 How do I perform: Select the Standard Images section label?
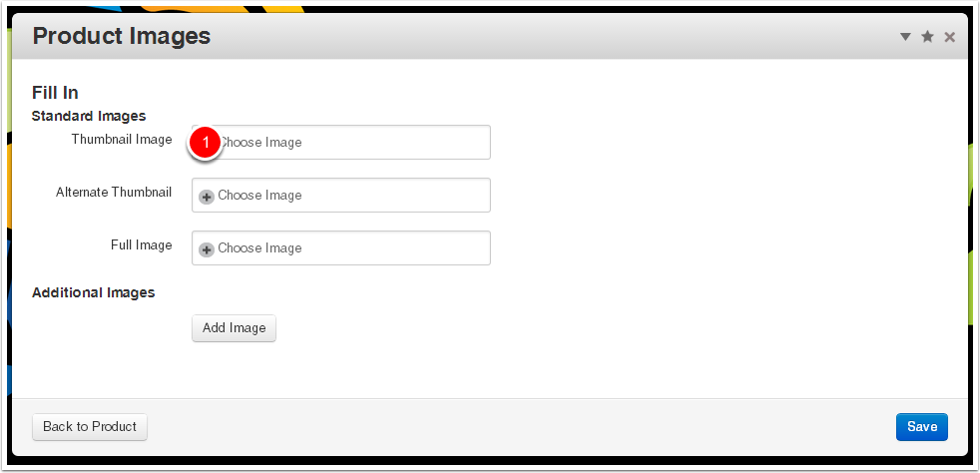click(x=89, y=116)
